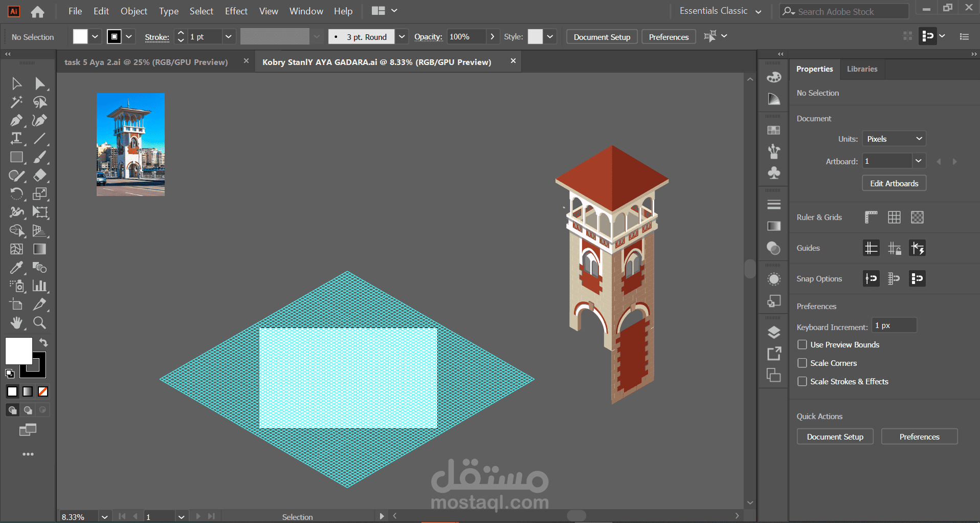Toggle smart guides button
The width and height of the screenshot is (980, 523).
[917, 248]
